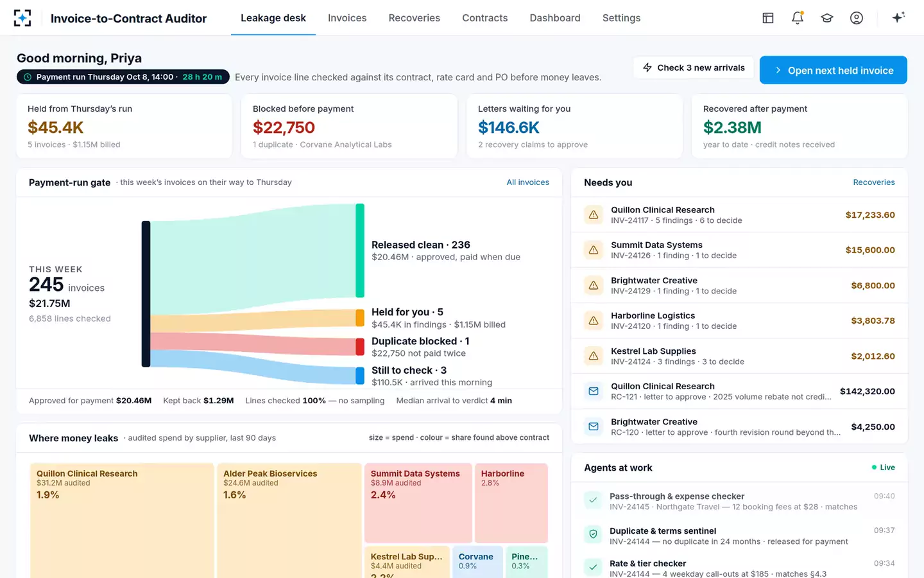
Task: Click the shield icon for Duplicate & terms sentinel
Action: [593, 534]
